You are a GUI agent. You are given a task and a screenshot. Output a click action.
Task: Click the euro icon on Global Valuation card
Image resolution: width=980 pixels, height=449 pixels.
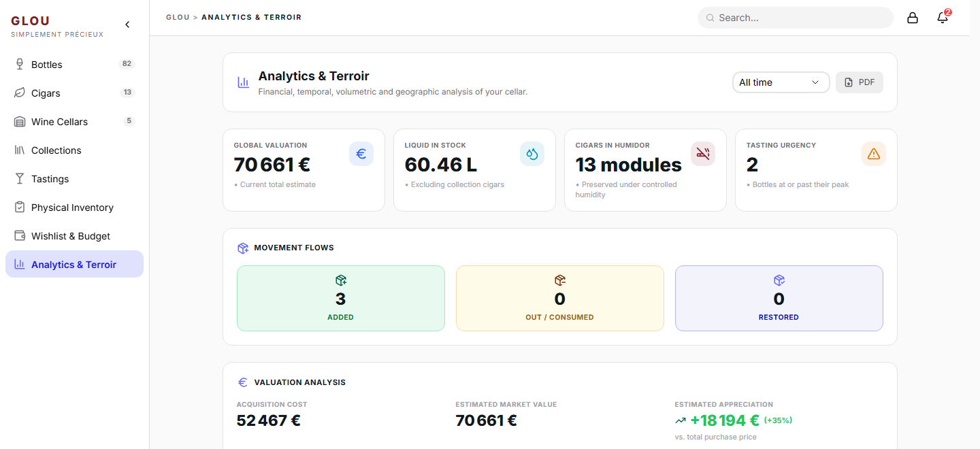[x=361, y=154]
